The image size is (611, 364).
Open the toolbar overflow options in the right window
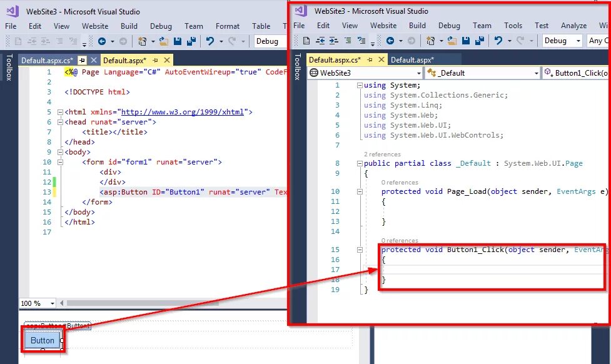coord(373,44)
